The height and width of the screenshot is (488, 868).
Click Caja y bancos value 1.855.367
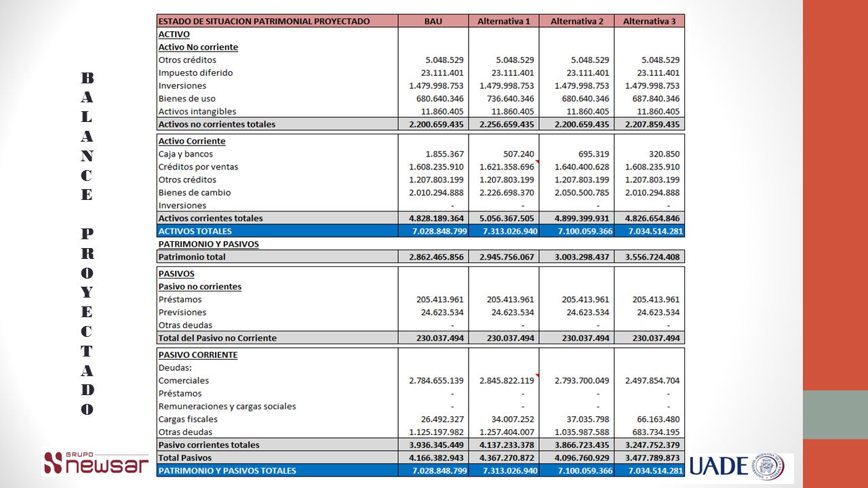click(x=445, y=154)
